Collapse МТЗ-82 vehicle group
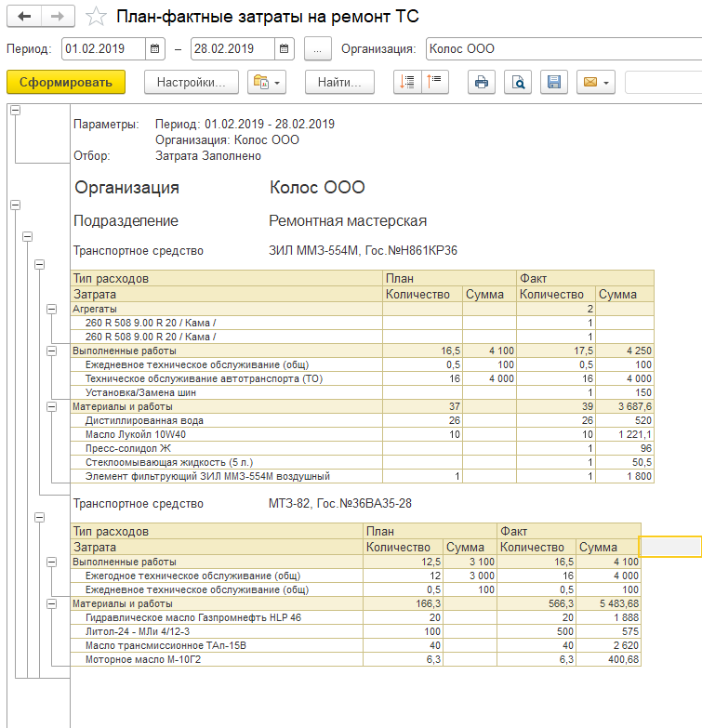This screenshot has width=702, height=728. [39, 517]
